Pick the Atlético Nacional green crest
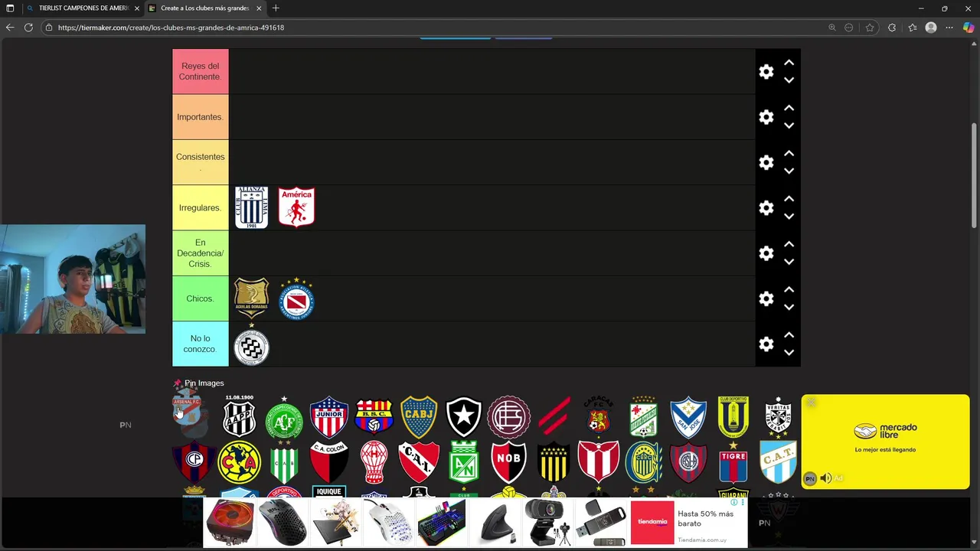The height and width of the screenshot is (551, 980). tap(464, 461)
